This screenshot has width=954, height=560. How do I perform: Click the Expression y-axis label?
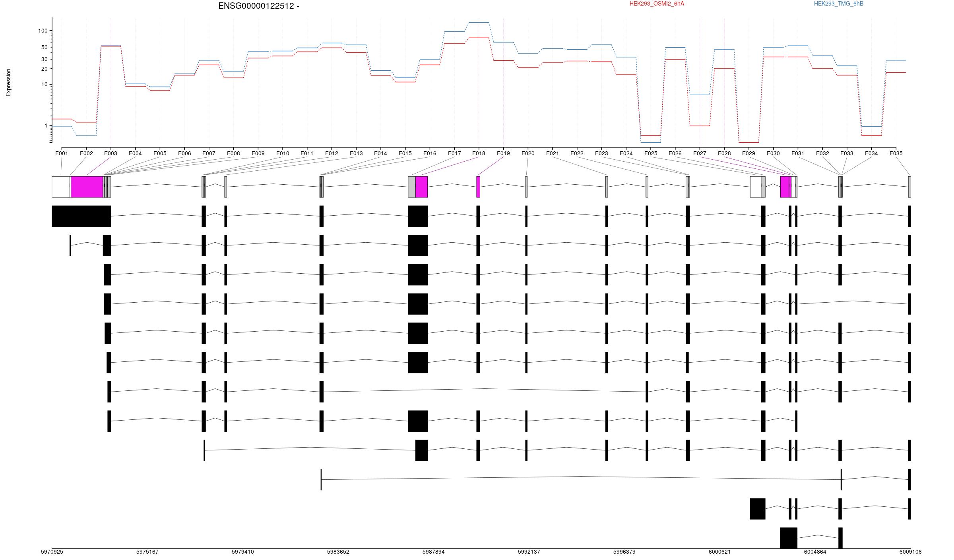pyautogui.click(x=8, y=83)
